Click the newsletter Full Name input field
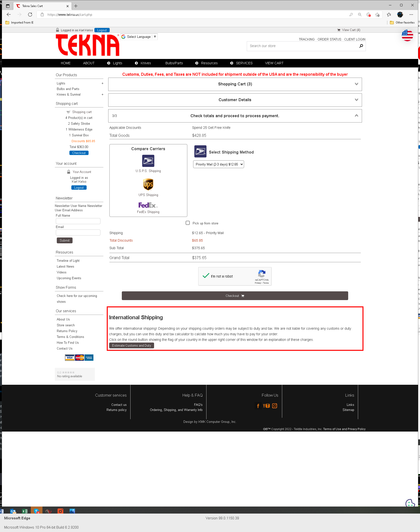Image resolution: width=420 pixels, height=532 pixels. point(78,221)
